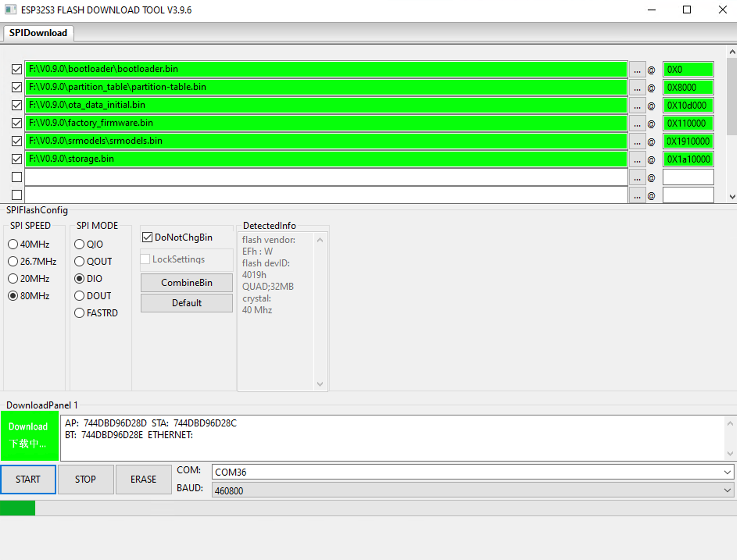The image size is (737, 560).
Task: Click the CombineBin button
Action: coord(187,283)
